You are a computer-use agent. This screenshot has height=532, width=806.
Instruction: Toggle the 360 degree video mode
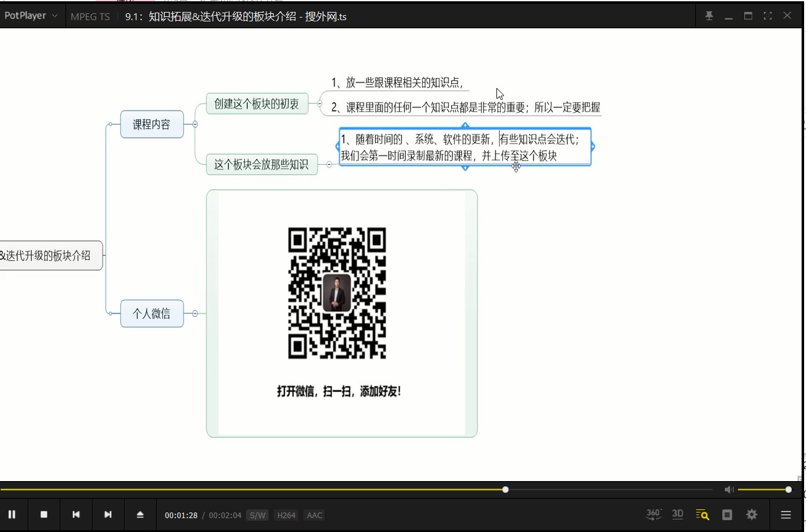pos(654,514)
